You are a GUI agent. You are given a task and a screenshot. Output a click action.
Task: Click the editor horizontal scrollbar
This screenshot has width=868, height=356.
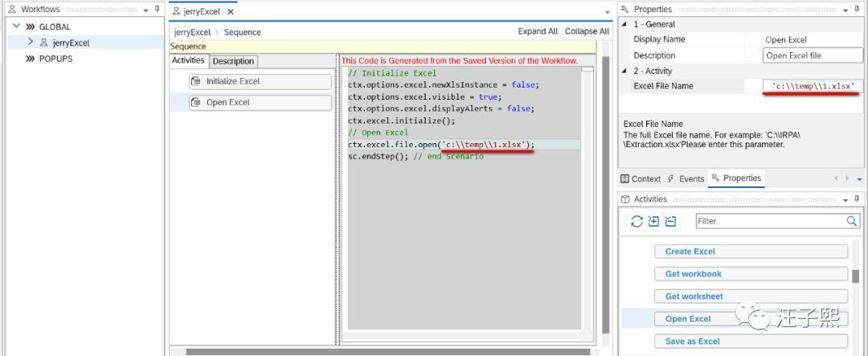(388, 351)
